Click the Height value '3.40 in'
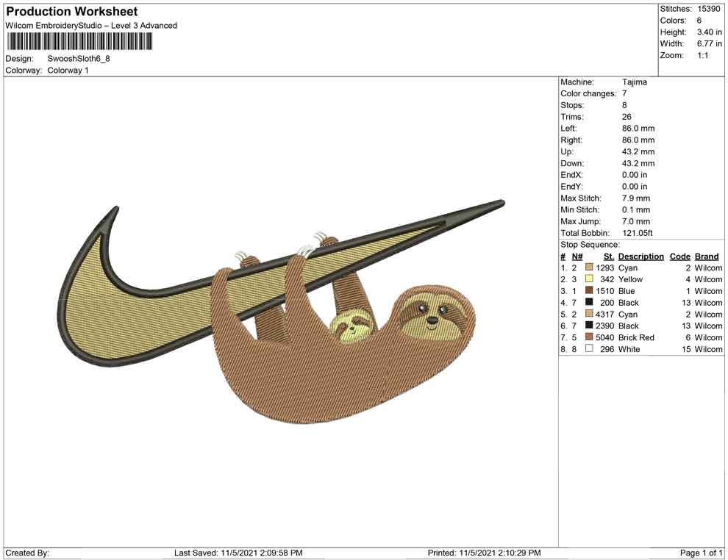Viewport: 728px width, 560px height. 710,32
